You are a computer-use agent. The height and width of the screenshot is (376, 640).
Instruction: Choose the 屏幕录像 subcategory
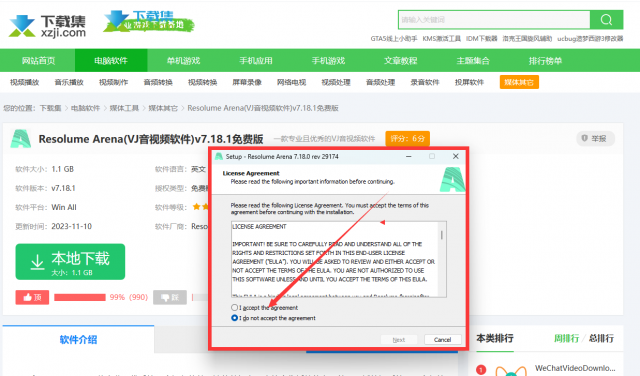tap(247, 82)
